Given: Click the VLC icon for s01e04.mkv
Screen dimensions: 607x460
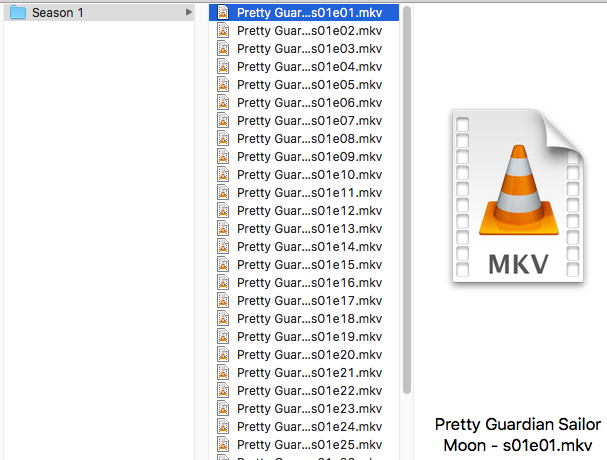Looking at the screenshot, I should coord(223,67).
